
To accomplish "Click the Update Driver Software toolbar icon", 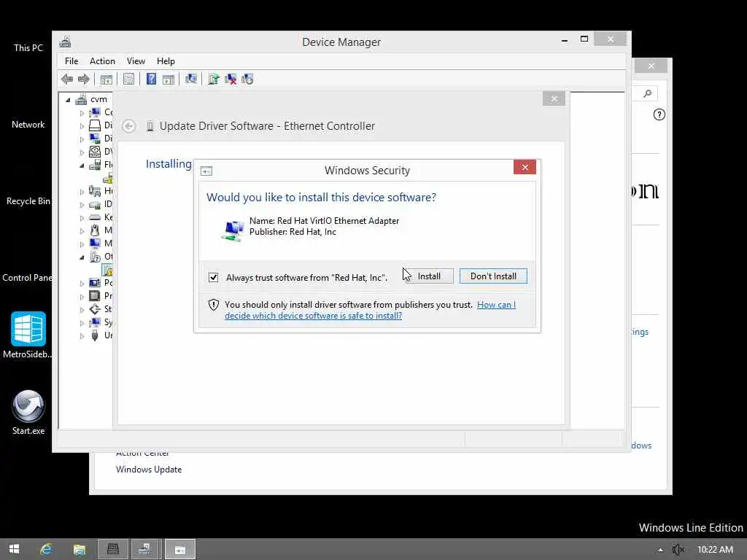I will (214, 79).
